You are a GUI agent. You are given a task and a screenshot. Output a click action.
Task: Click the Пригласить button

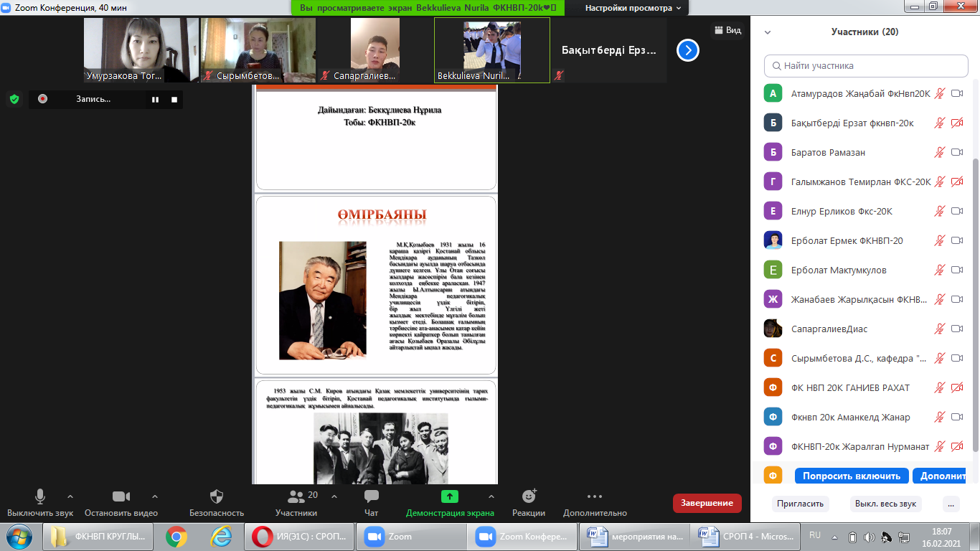800,504
